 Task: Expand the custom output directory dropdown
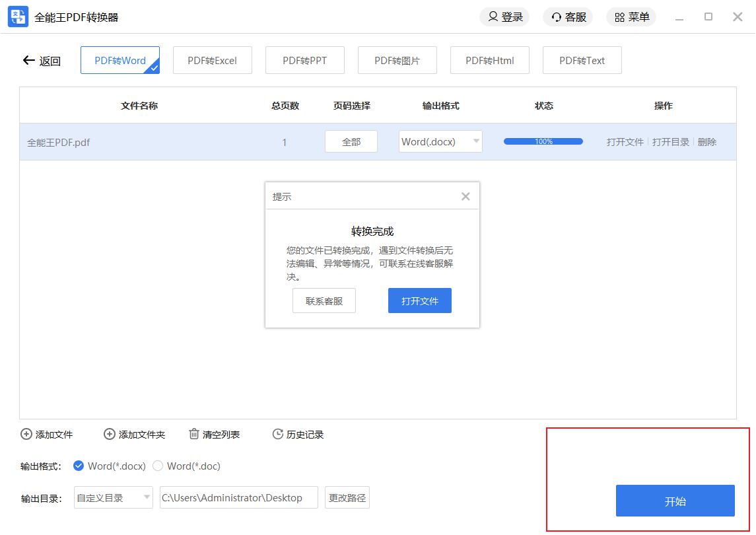[147, 498]
